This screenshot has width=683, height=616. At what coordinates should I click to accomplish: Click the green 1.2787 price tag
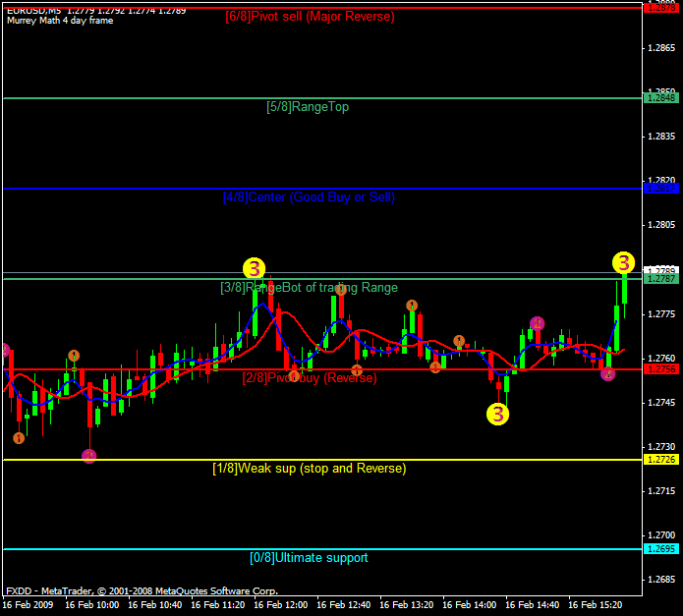661,279
